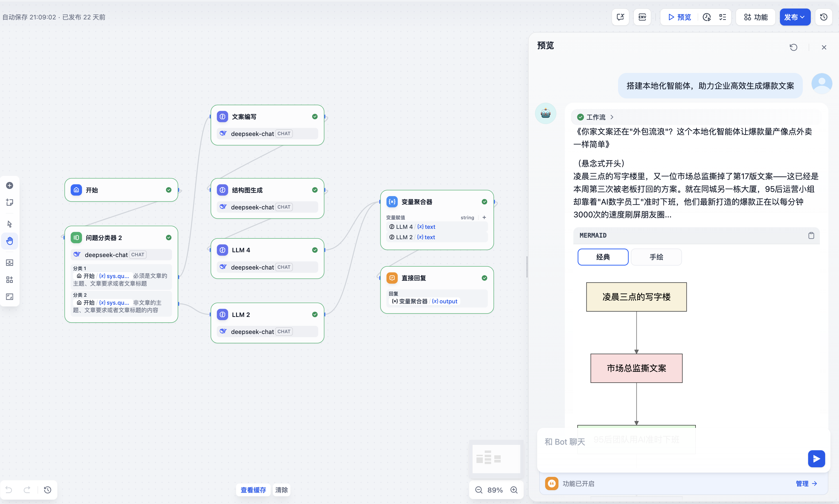The height and width of the screenshot is (504, 839).
Task: Click the 开始 node home icon
Action: coord(76,190)
